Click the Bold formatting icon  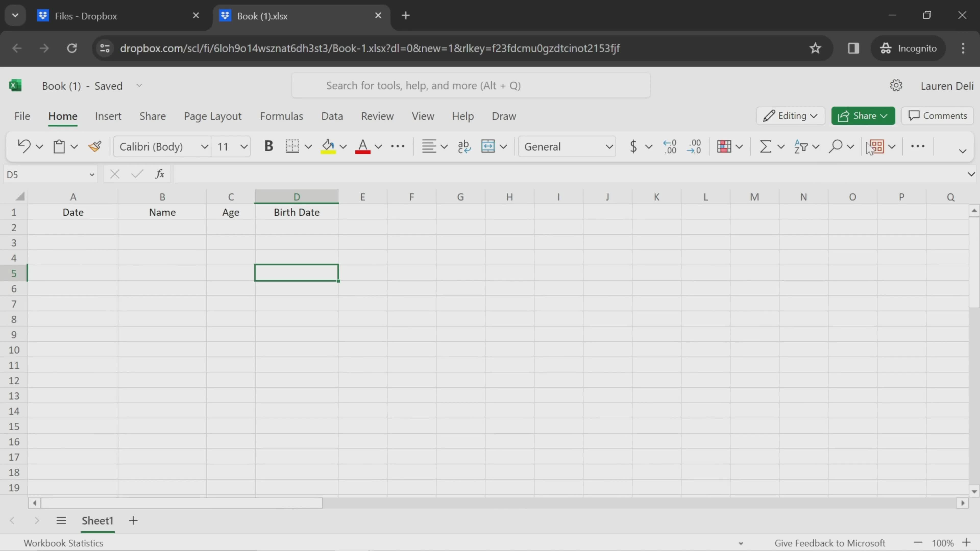coord(268,147)
